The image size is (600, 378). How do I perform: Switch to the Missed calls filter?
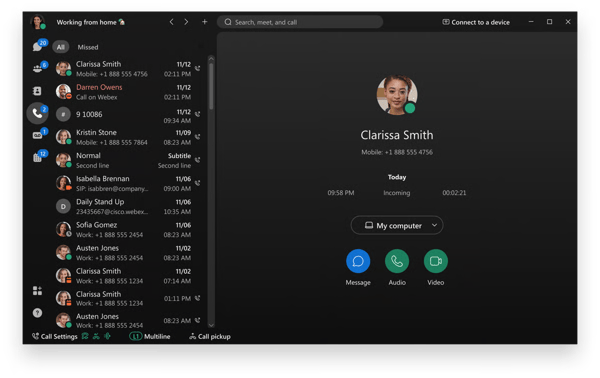pos(88,47)
